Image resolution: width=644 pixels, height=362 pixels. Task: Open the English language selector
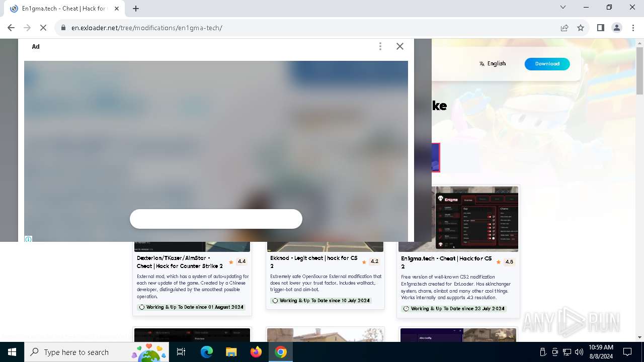[x=493, y=64]
